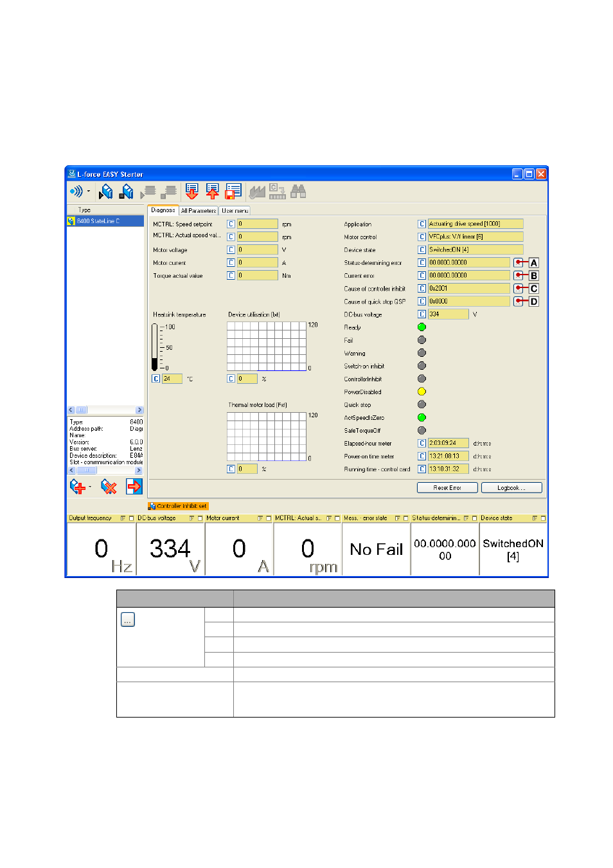This screenshot has height=868, width=613.
Task: Click the C button for Actual speed value
Action: pos(231,237)
